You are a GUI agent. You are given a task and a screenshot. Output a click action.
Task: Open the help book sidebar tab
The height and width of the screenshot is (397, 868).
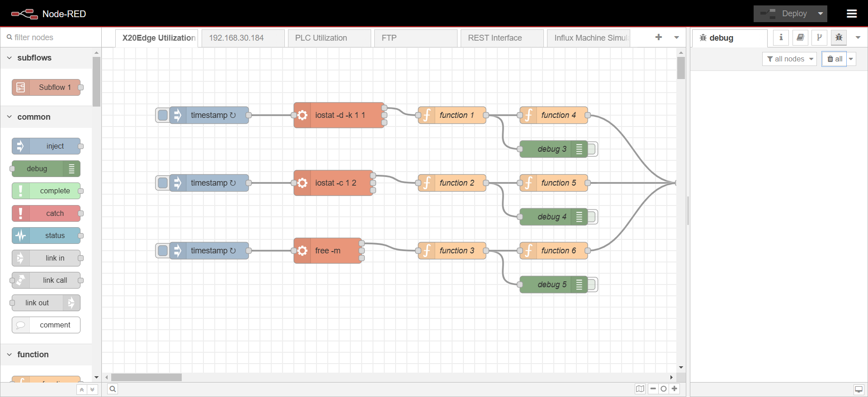(800, 38)
